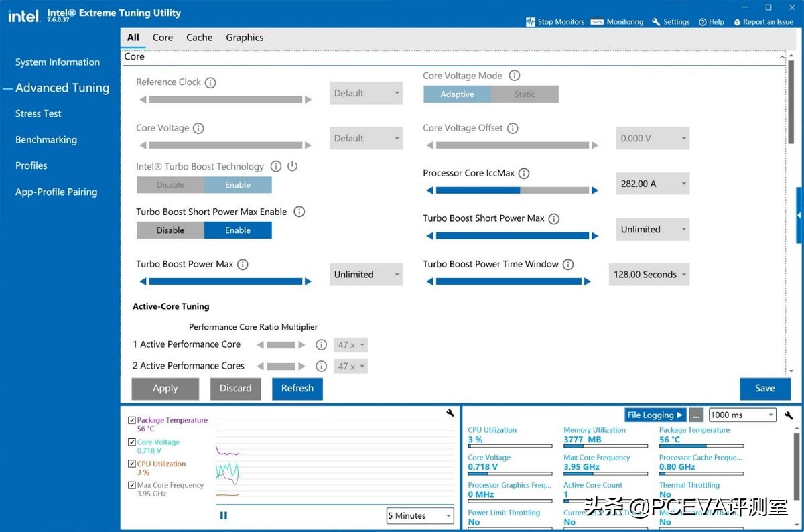Click the info icon next to Core Voltage Mode

[x=515, y=76]
